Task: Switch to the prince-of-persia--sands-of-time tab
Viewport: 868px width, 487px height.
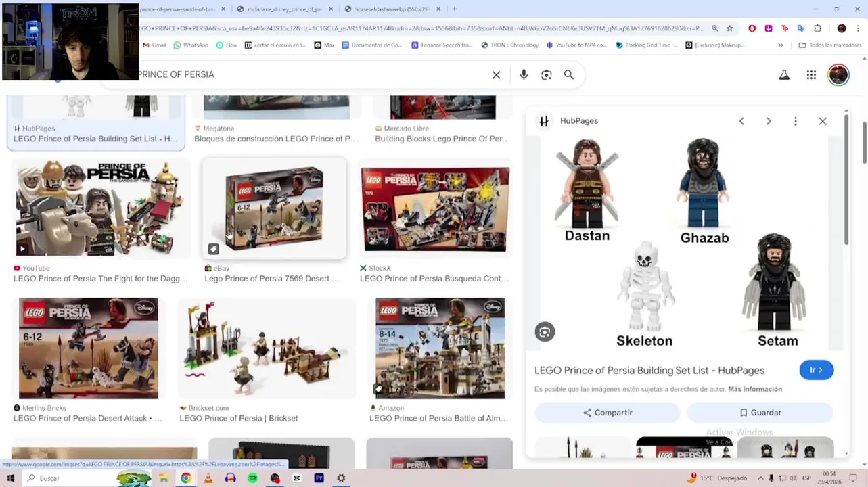Action: (x=177, y=9)
